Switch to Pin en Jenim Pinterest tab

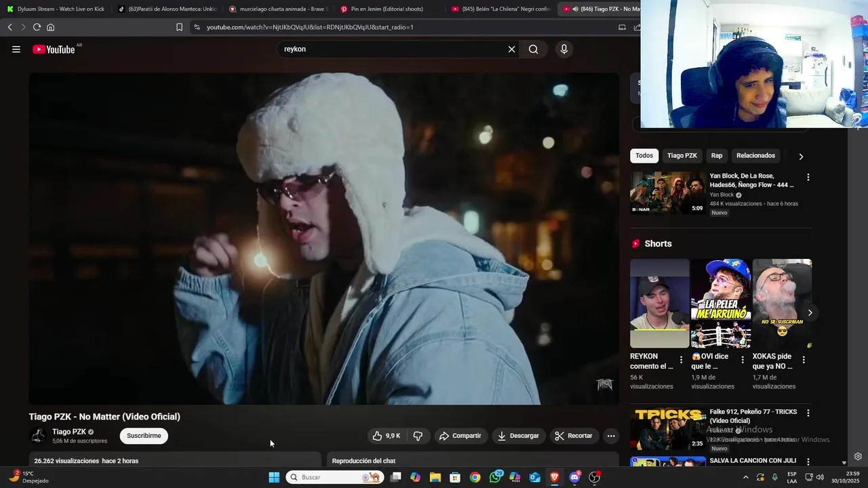click(390, 9)
